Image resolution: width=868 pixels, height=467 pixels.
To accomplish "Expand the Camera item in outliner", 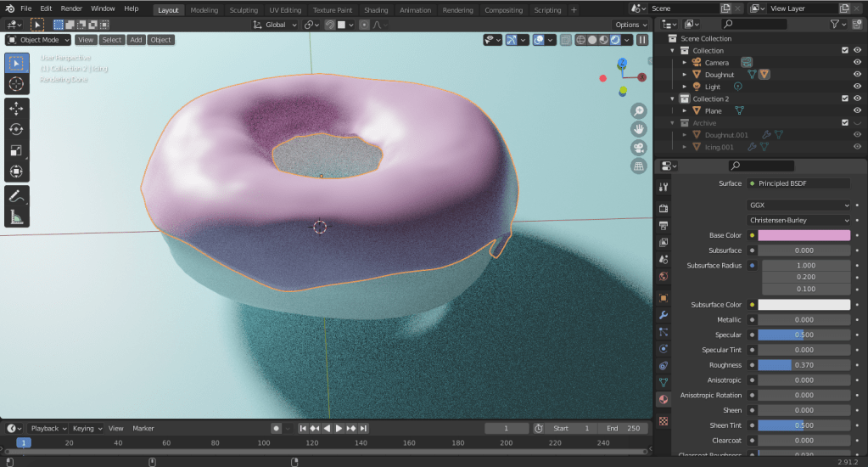I will (685, 63).
